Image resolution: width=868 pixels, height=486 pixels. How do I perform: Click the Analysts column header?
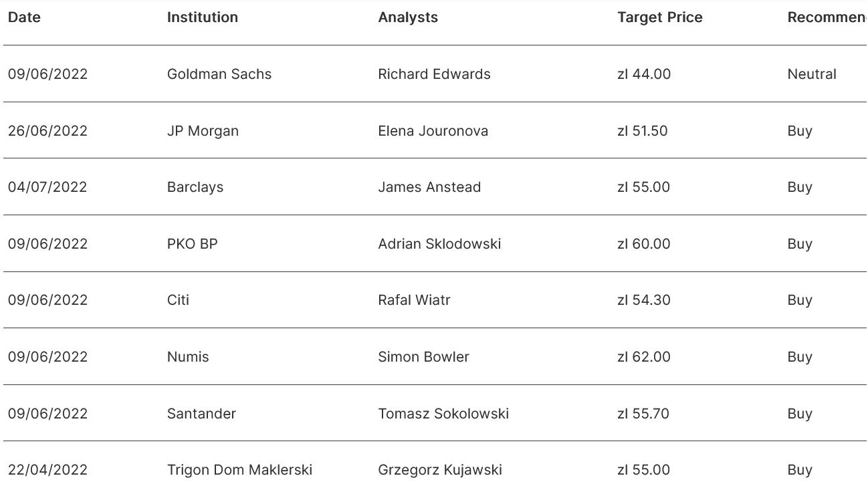(x=408, y=17)
